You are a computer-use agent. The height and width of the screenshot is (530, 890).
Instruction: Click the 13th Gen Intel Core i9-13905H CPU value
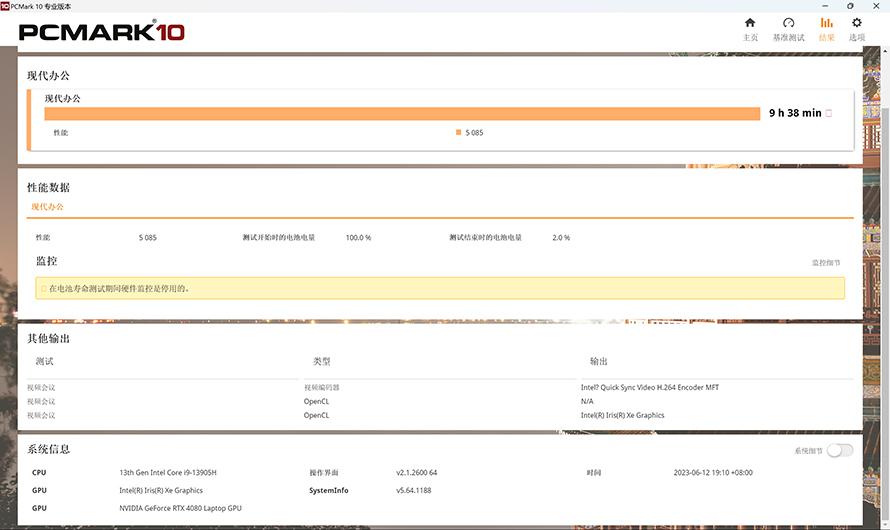tap(168, 472)
